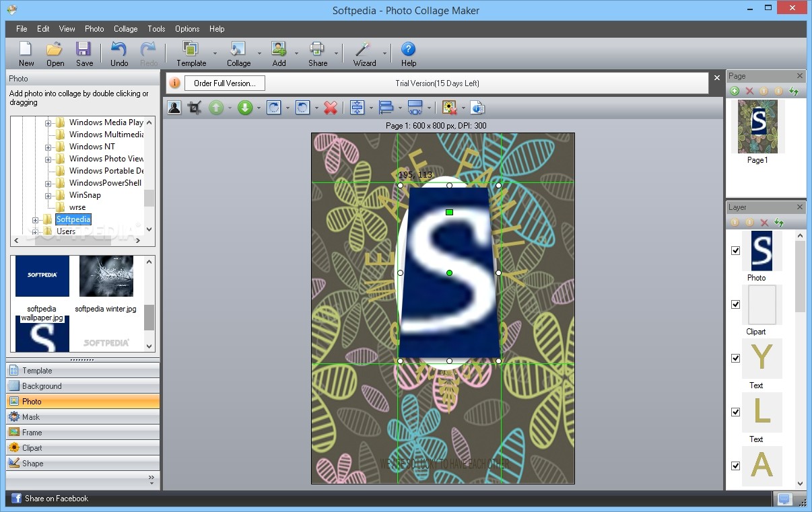
Task: Switch to the Shape section
Action: point(83,464)
